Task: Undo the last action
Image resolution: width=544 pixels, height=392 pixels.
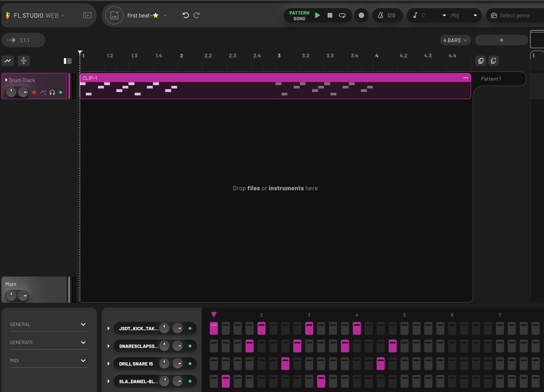Action: click(186, 15)
